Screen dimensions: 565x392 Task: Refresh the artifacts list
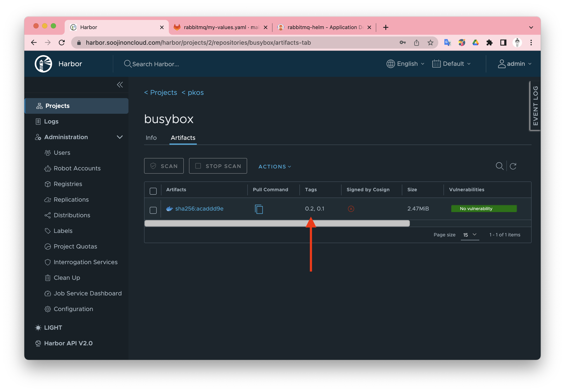pos(513,166)
